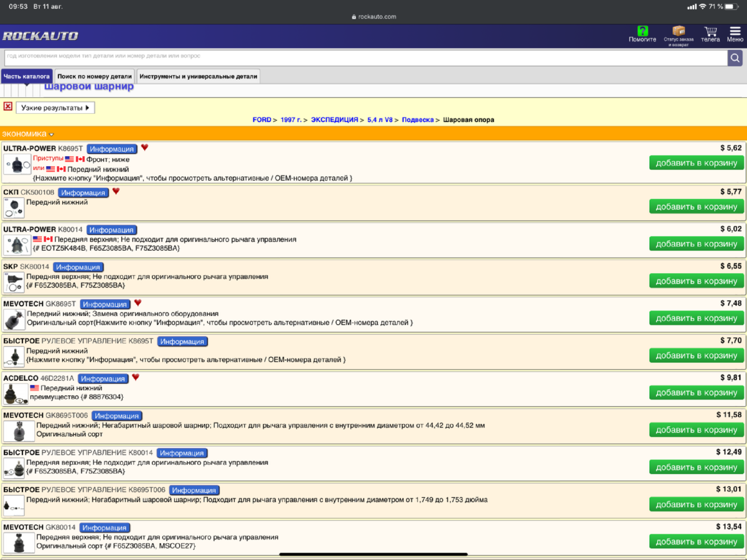Click 'Шаровая опора' breadcrumb text
The width and height of the screenshot is (747, 560).
coord(469,119)
